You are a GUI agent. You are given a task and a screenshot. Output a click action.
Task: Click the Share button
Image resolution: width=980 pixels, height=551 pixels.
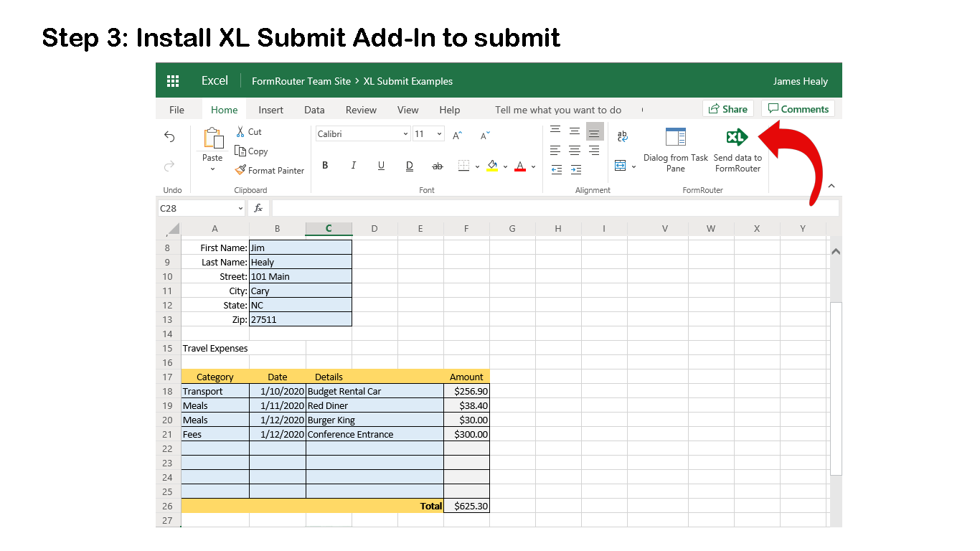click(x=728, y=109)
